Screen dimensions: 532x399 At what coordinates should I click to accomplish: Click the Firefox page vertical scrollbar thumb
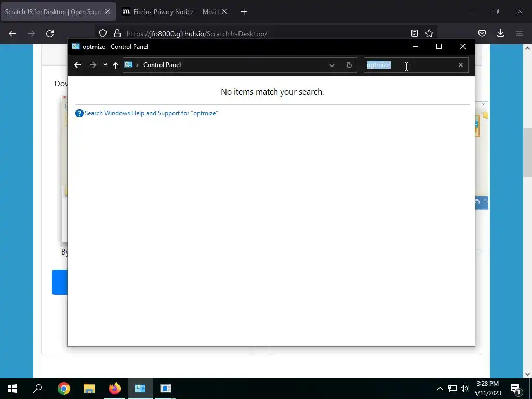click(x=527, y=152)
